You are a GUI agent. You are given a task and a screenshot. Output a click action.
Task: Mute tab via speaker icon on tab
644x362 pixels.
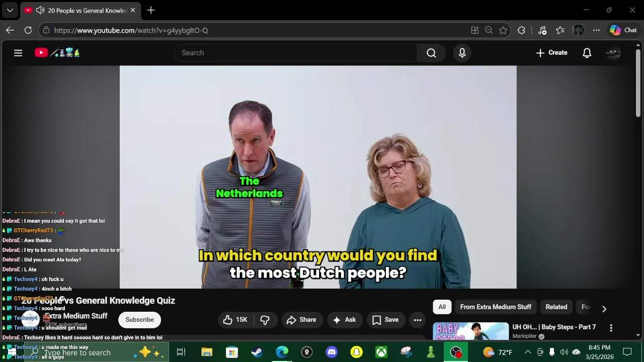coord(40,10)
